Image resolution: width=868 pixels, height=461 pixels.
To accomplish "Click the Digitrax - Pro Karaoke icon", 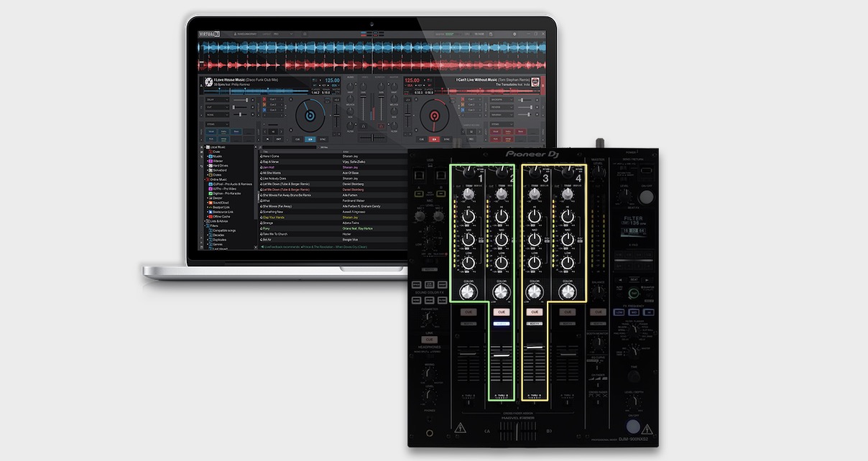I will coord(210,193).
